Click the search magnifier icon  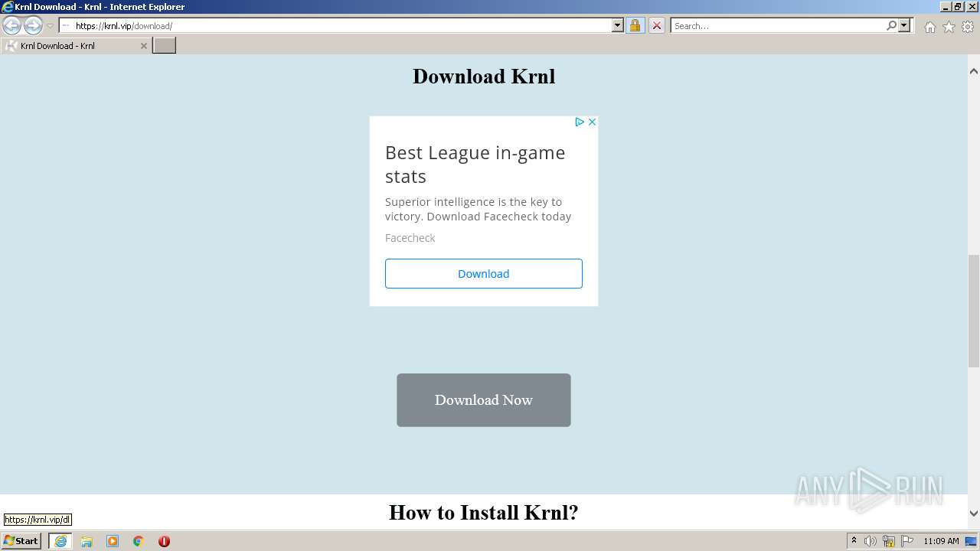[891, 26]
